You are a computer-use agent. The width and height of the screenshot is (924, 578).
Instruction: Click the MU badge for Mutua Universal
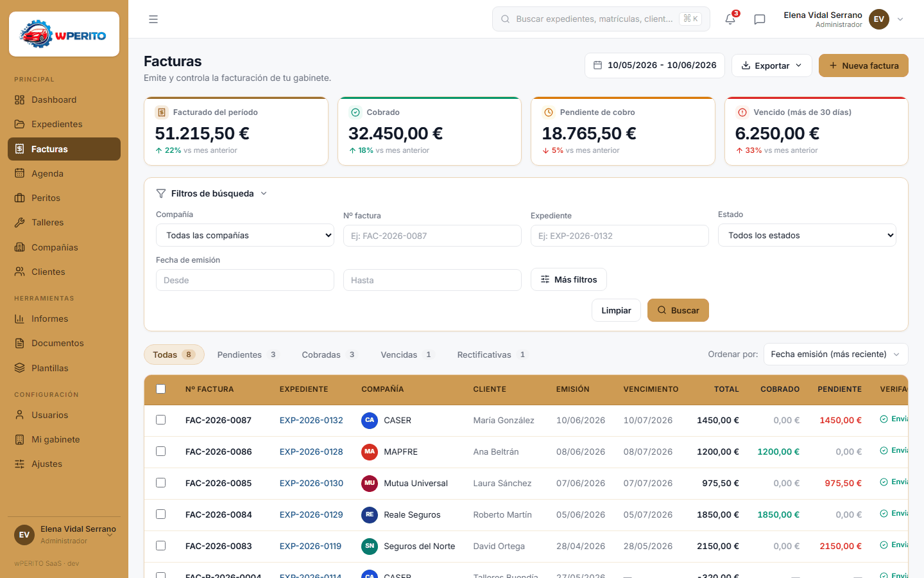370,484
